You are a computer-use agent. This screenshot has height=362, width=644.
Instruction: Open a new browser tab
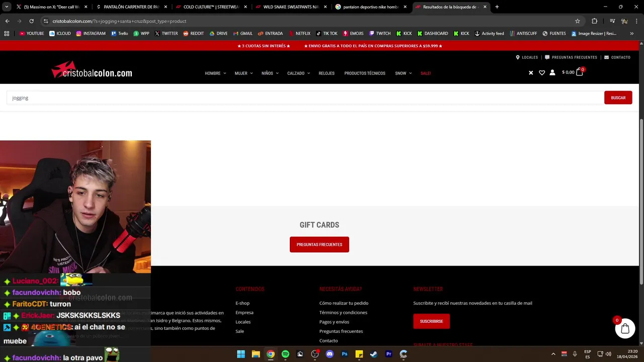497,7
